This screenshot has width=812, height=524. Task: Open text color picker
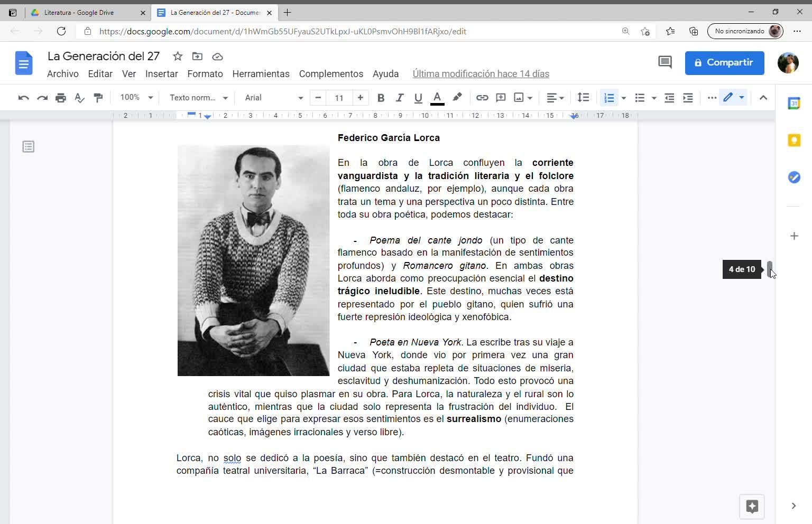pyautogui.click(x=437, y=98)
